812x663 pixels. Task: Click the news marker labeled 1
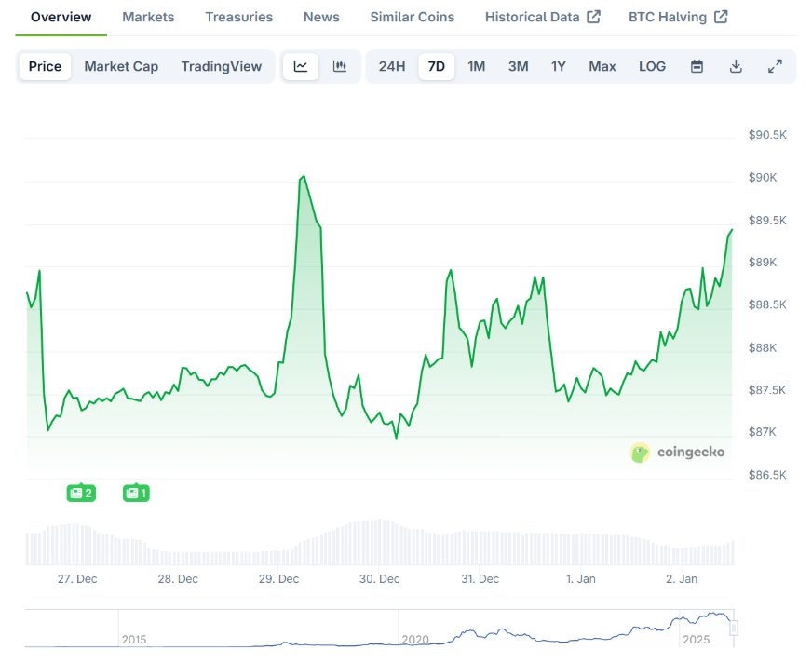click(136, 493)
